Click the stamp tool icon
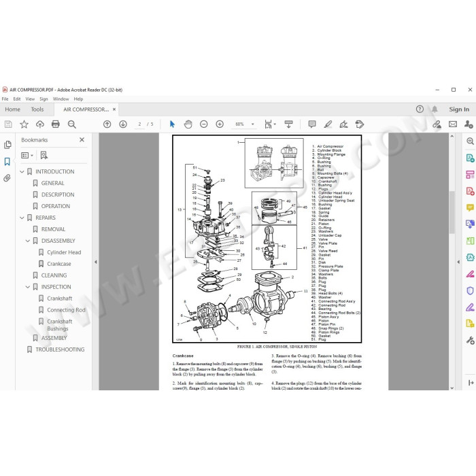 tap(360, 124)
